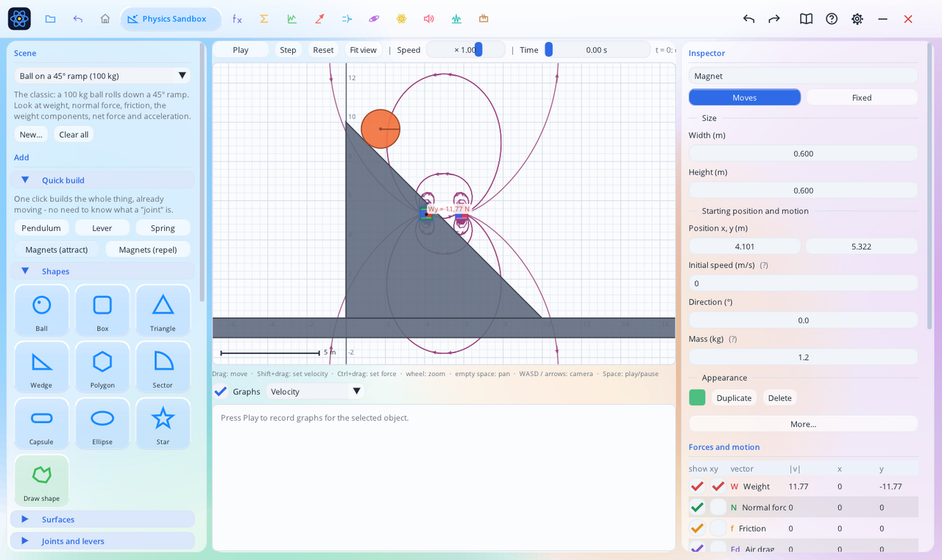Add a Wedge shape
Viewport: 942px width, 560px height.
click(42, 366)
